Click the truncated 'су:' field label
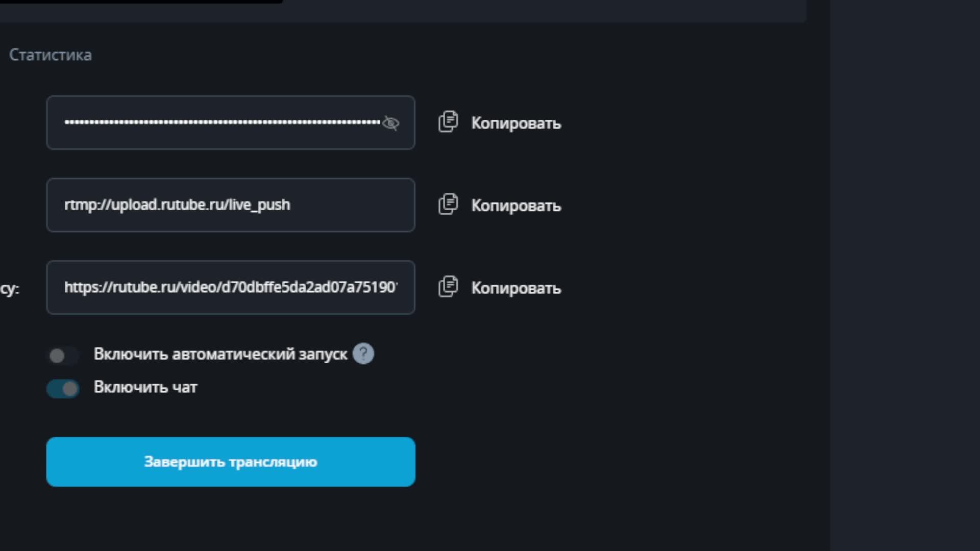The image size is (980, 551). point(9,289)
